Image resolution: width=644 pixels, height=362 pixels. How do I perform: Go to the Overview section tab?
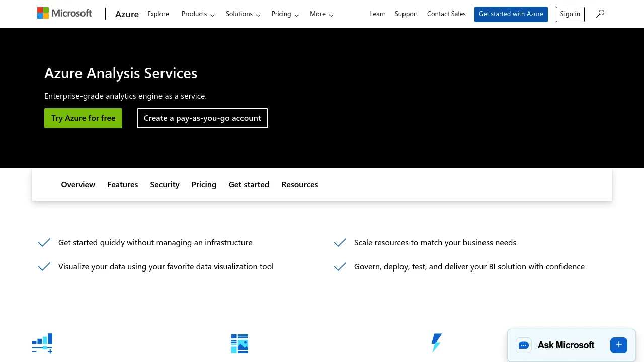coord(78,185)
